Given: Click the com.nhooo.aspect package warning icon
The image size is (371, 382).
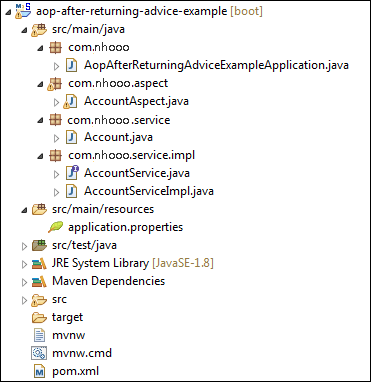Looking at the screenshot, I should [54, 84].
